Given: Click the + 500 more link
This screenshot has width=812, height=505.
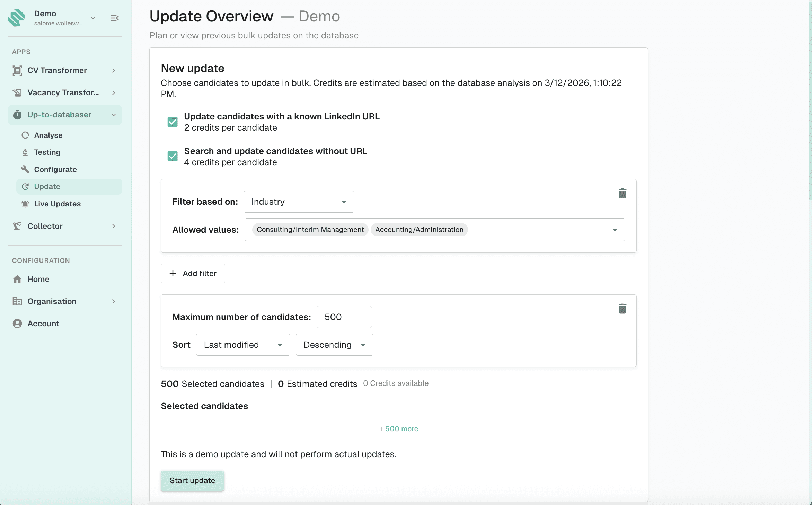Looking at the screenshot, I should click(x=398, y=429).
